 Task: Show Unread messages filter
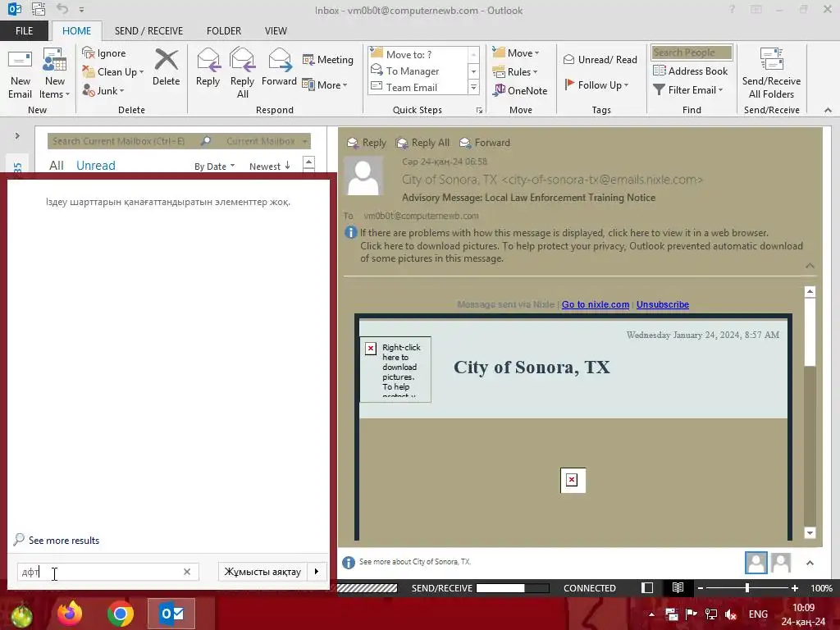[x=96, y=166]
